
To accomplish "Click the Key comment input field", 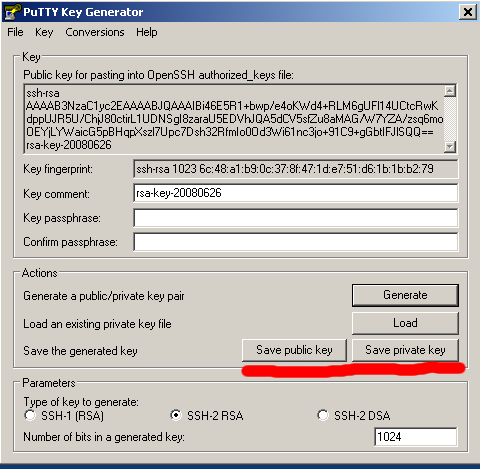I will [x=296, y=193].
